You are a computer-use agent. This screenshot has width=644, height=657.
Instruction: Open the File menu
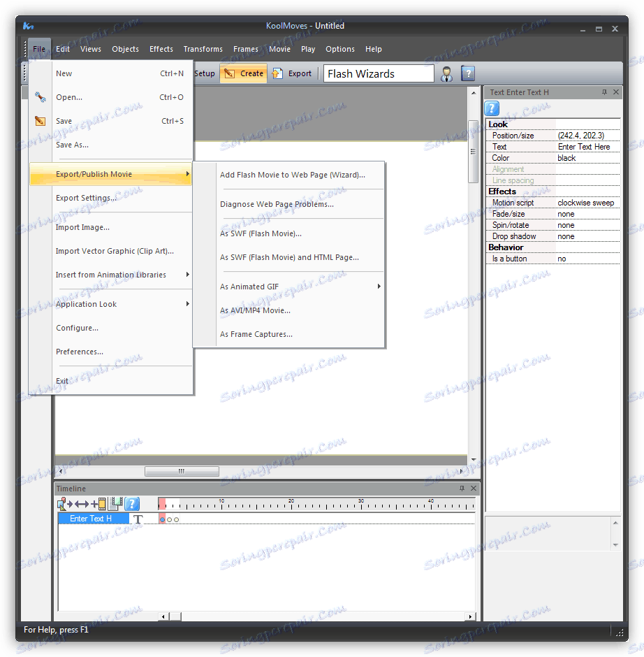pyautogui.click(x=39, y=49)
